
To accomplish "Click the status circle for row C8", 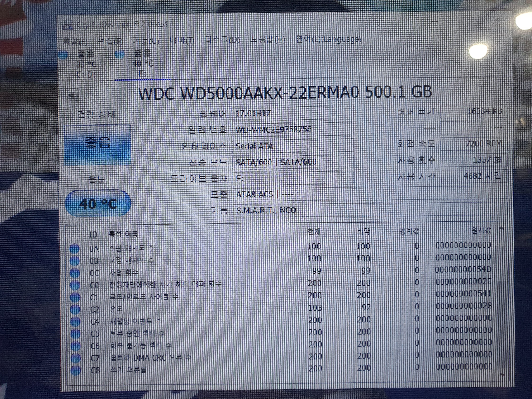I will pos(76,370).
